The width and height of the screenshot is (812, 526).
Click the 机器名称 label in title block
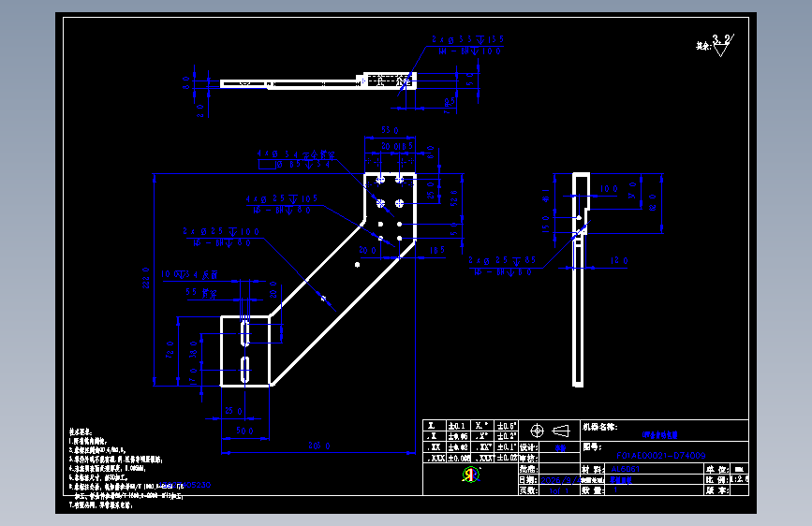599,427
